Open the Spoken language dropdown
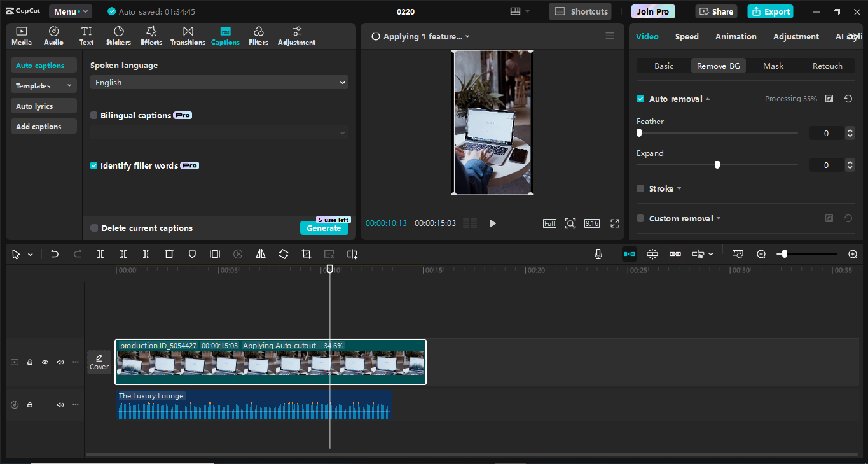 pyautogui.click(x=219, y=82)
